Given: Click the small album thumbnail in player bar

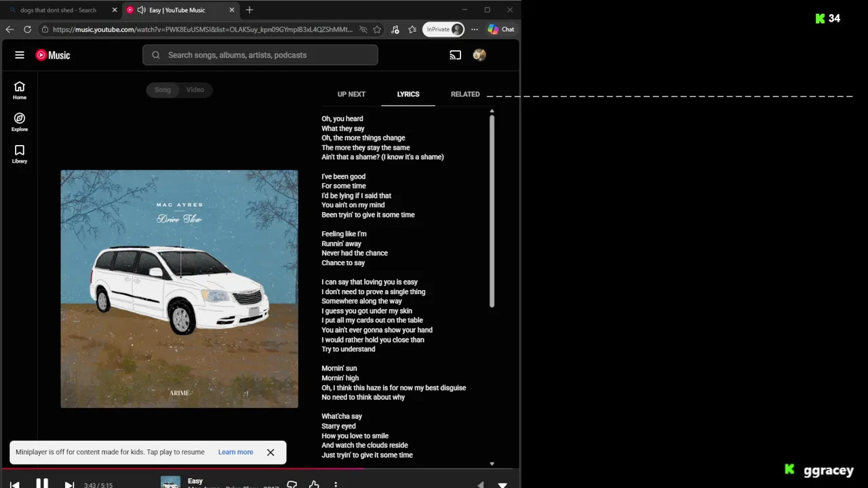Looking at the screenshot, I should pyautogui.click(x=170, y=483).
